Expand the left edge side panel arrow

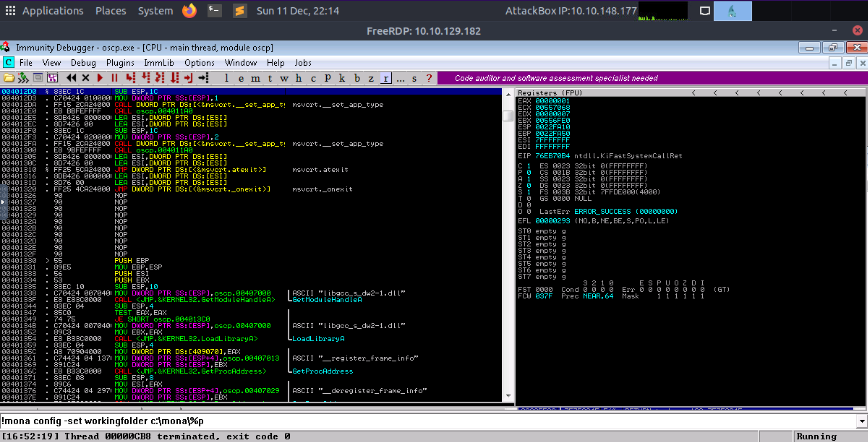tap(3, 202)
